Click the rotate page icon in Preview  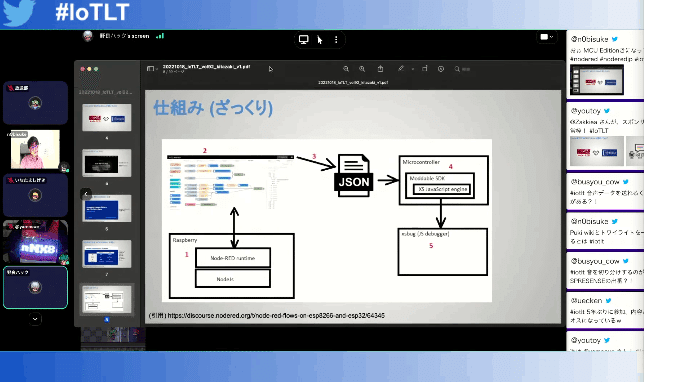click(424, 68)
